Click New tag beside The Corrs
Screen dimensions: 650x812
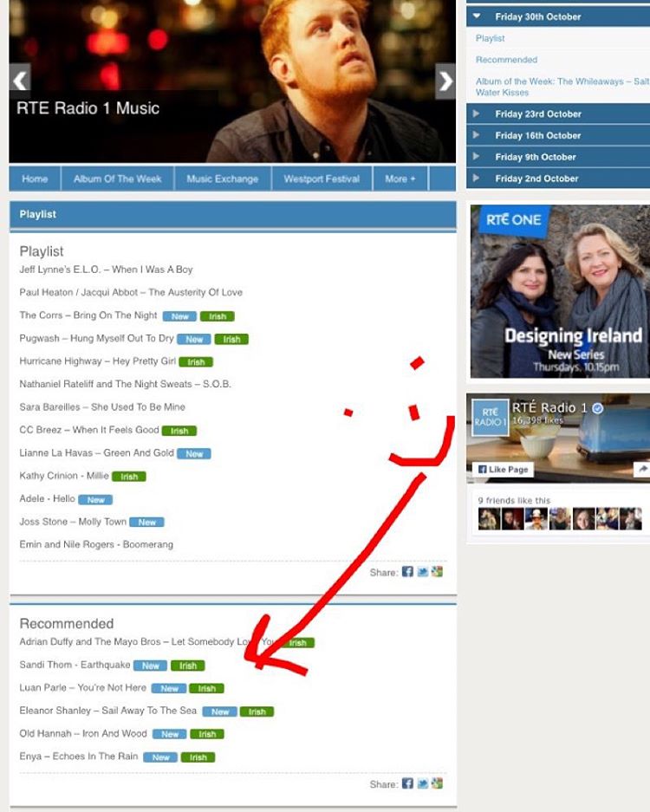[x=179, y=316]
